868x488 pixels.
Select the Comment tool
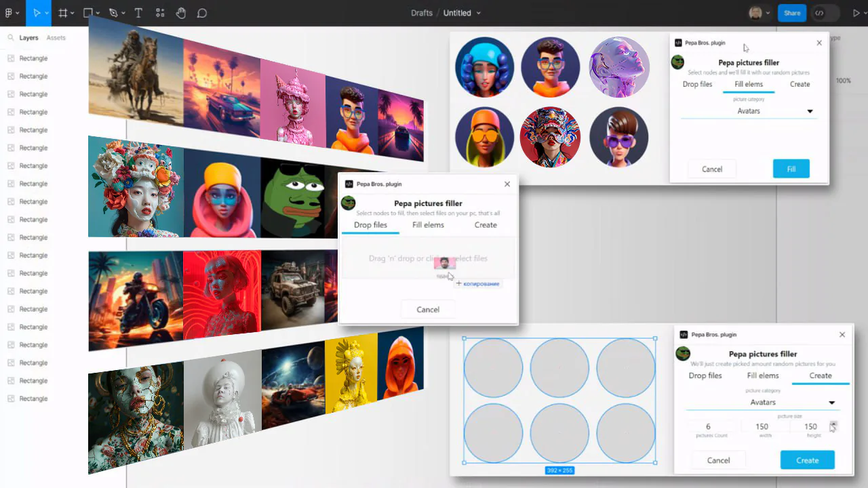201,13
